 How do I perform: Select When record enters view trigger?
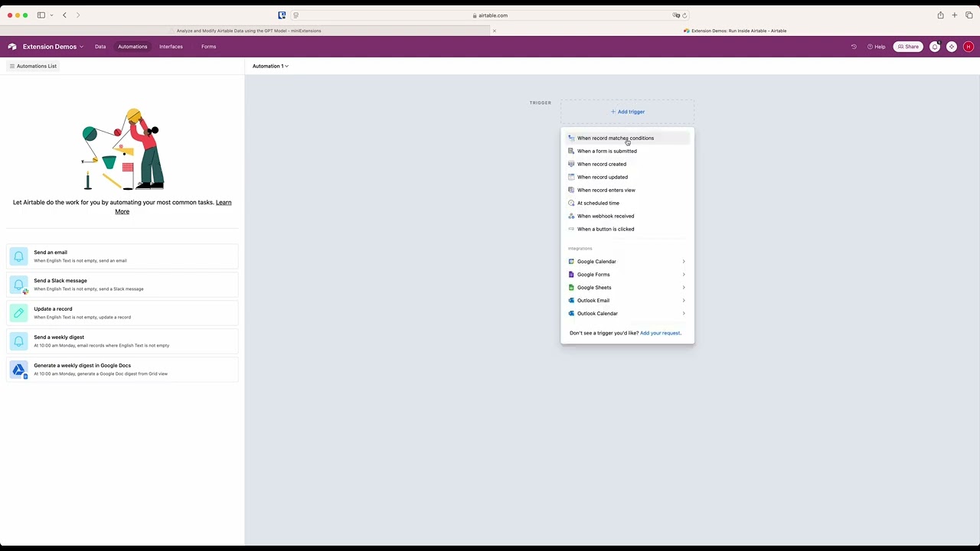(627, 190)
